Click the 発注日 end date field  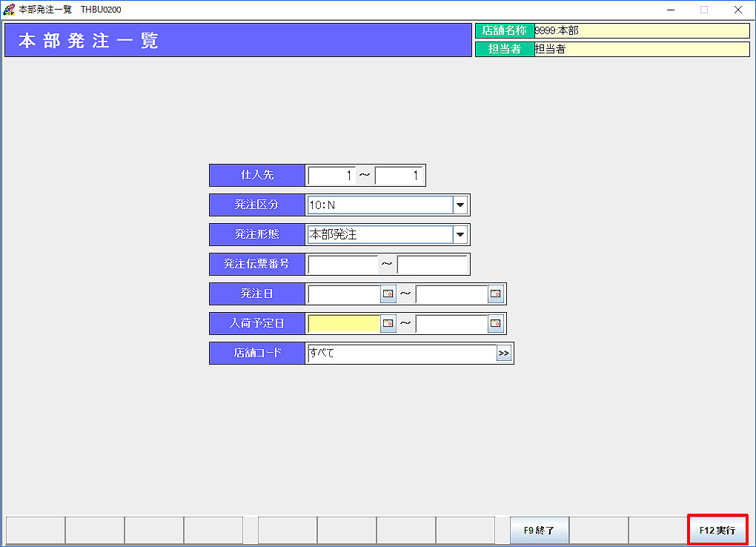click(x=452, y=294)
